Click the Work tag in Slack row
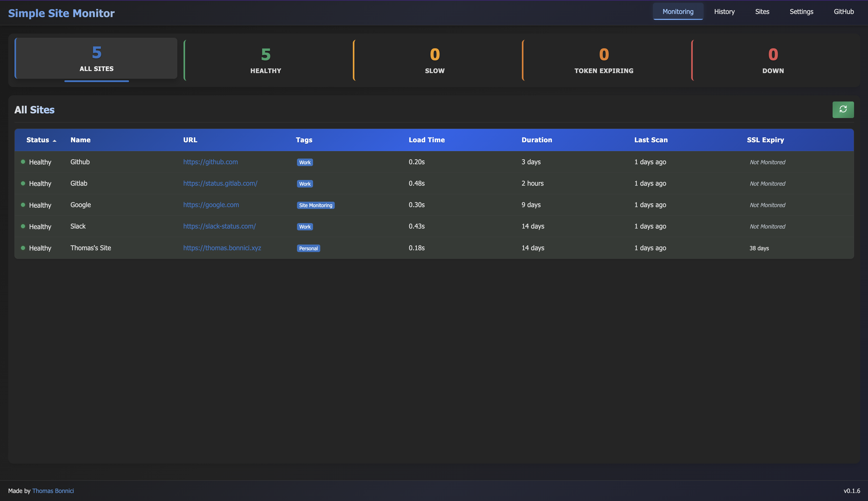 pos(305,227)
